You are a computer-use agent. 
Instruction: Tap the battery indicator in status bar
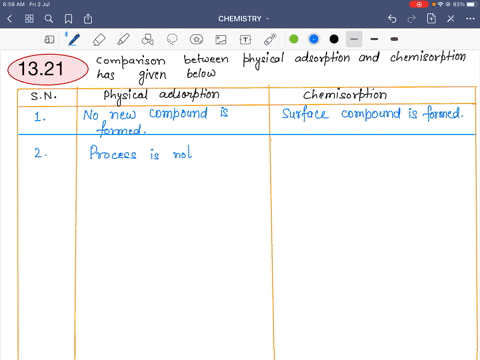pyautogui.click(x=472, y=4)
